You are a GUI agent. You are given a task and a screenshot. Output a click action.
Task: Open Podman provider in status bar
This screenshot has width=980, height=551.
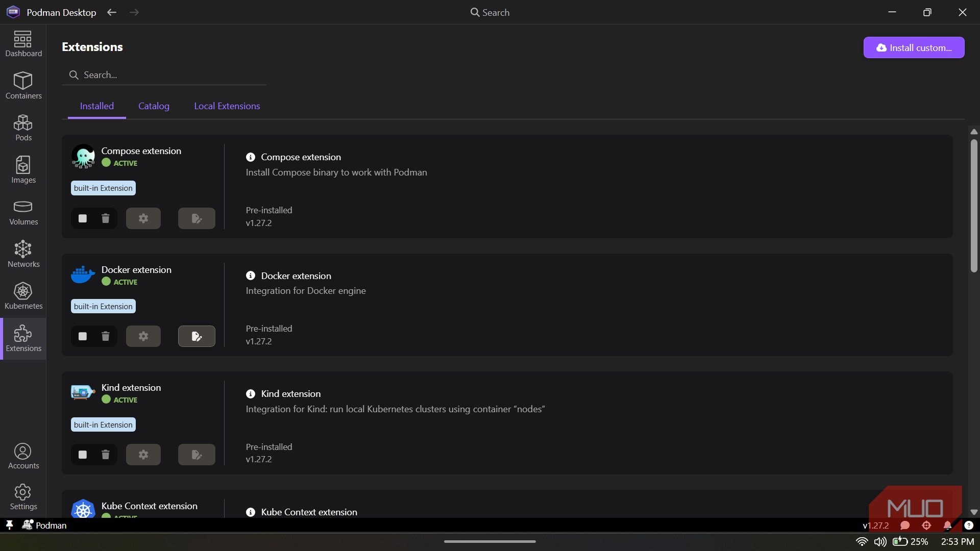44,525
